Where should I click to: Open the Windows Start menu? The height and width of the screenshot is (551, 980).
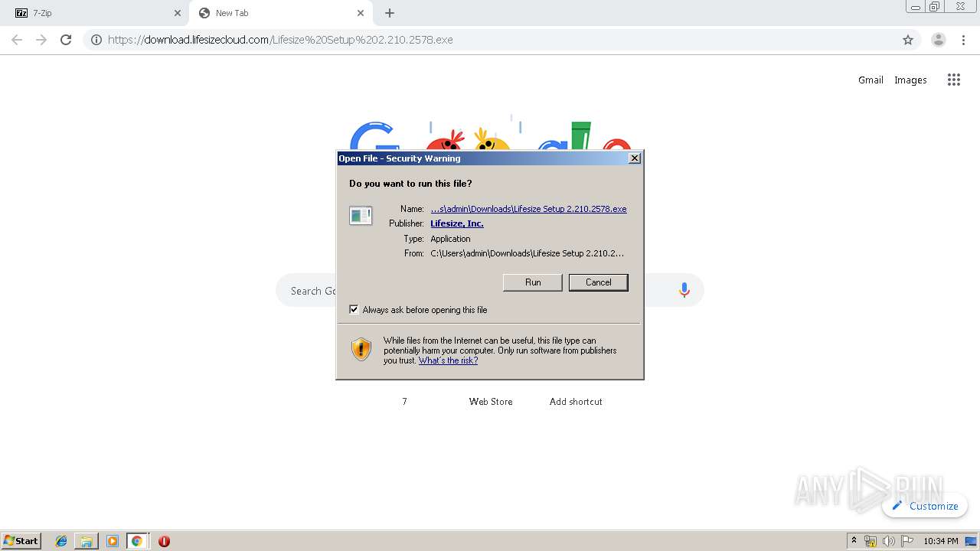[x=21, y=540]
